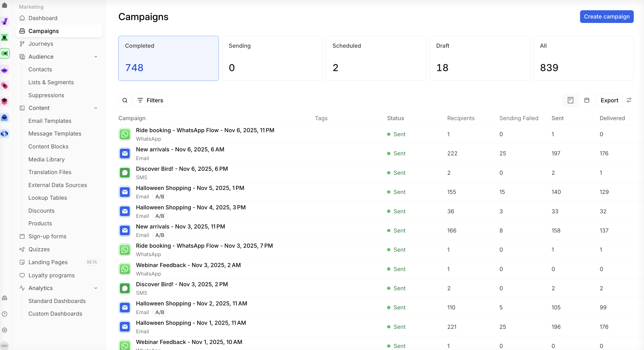Select the Scheduled campaigns card
The height and width of the screenshot is (350, 644).
pos(376,58)
